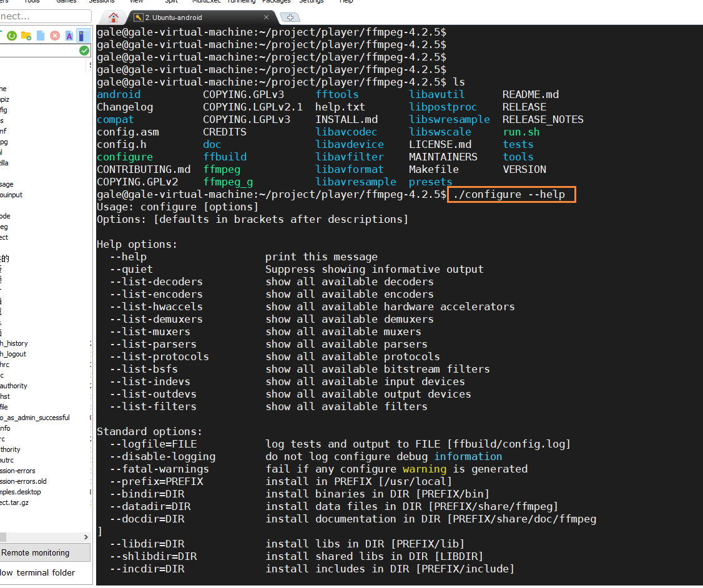Select the h_logout file in the sidebar

13,354
